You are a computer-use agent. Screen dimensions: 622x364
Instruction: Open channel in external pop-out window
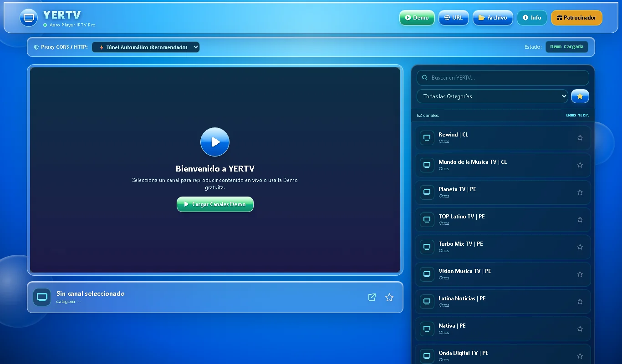click(372, 297)
